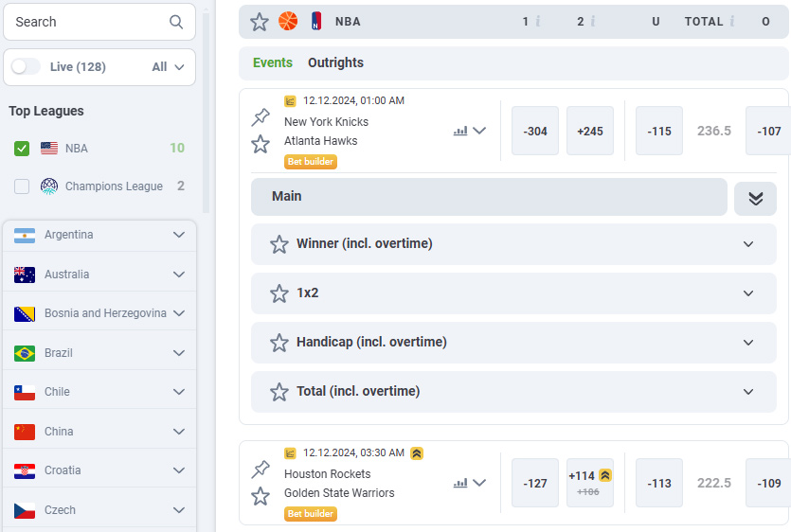Expand the Argentina country list
The width and height of the screenshot is (791, 532).
point(179,235)
